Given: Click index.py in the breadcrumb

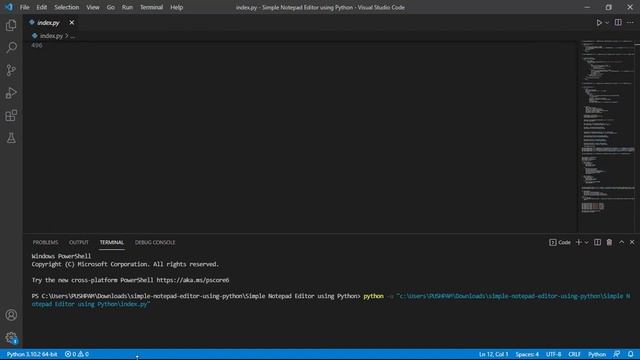Looking at the screenshot, I should click(51, 36).
